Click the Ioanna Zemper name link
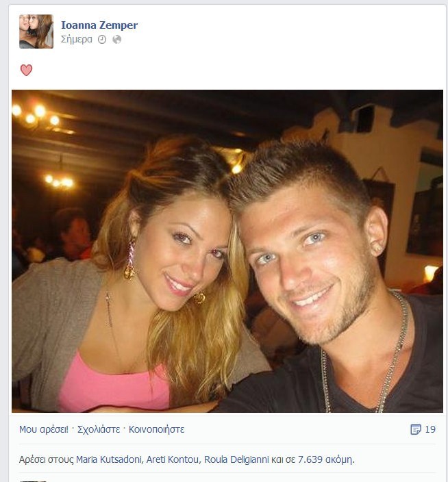This screenshot has width=448, height=482. click(99, 25)
